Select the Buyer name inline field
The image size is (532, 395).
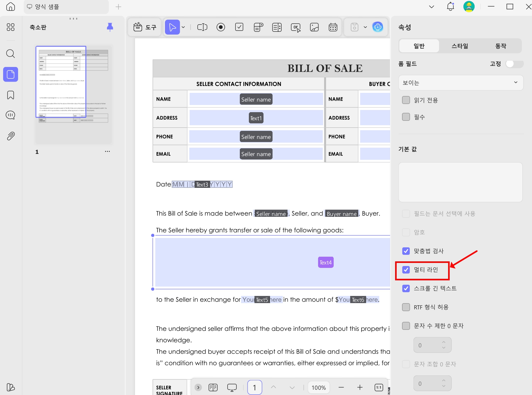click(x=342, y=214)
